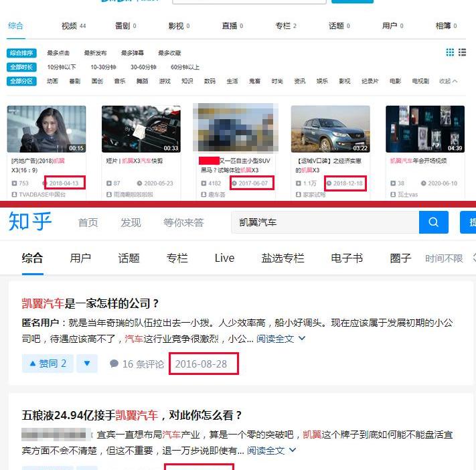Click the downvote arrow on first answer

point(86,364)
